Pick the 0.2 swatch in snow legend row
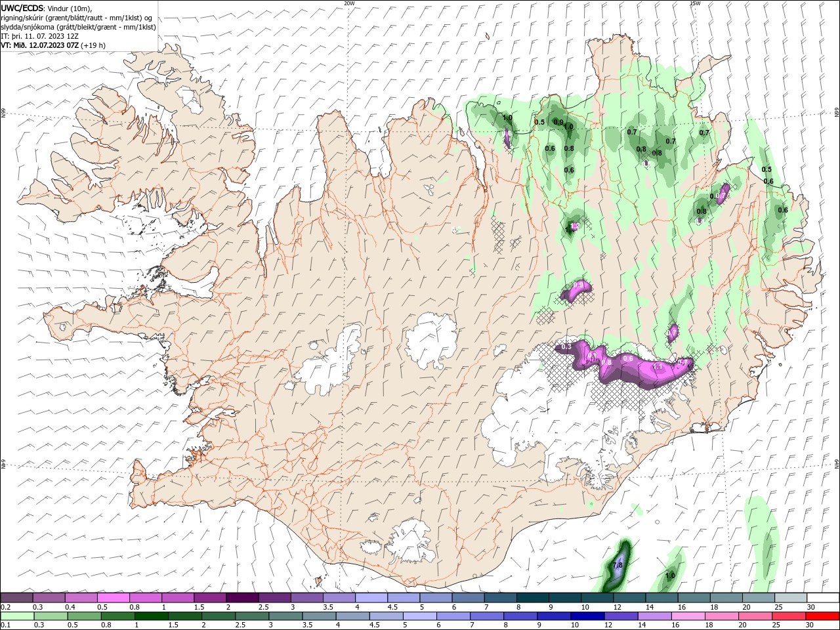This screenshot has width=840, height=630. tap(16, 598)
